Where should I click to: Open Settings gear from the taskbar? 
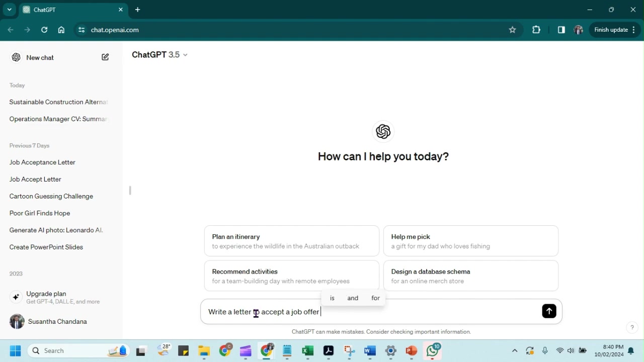pyautogui.click(x=391, y=351)
